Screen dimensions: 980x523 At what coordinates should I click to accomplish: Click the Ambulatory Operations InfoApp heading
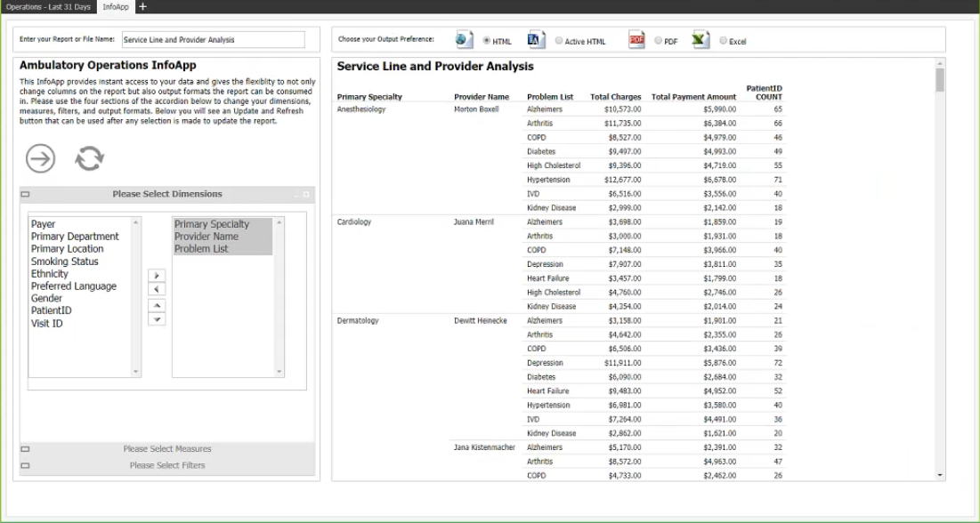(108, 65)
